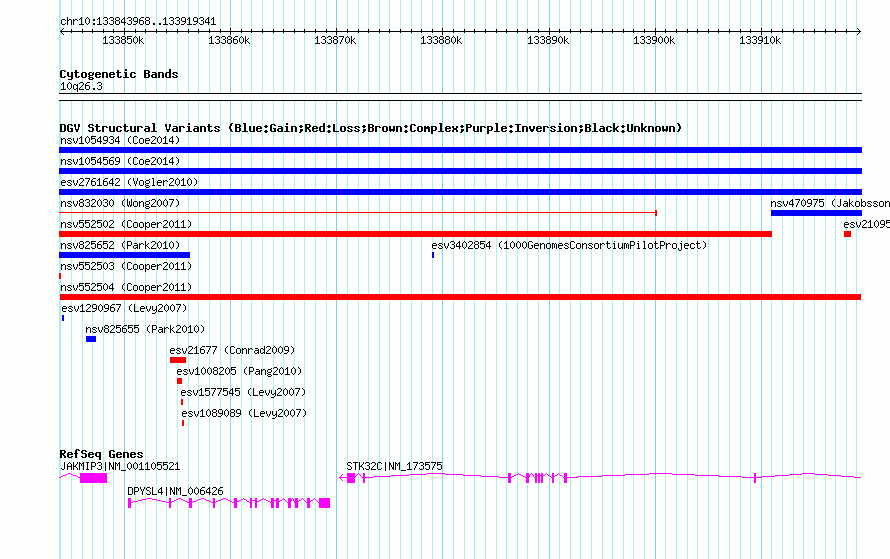Select the blue bar under nsv1054934
The image size is (890, 559).
point(460,150)
